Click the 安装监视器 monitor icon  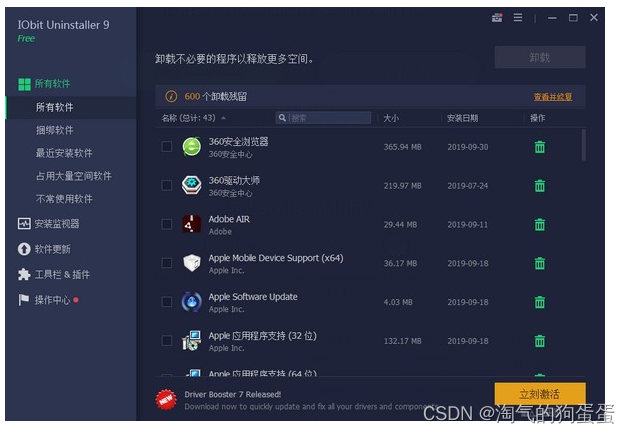(x=24, y=224)
